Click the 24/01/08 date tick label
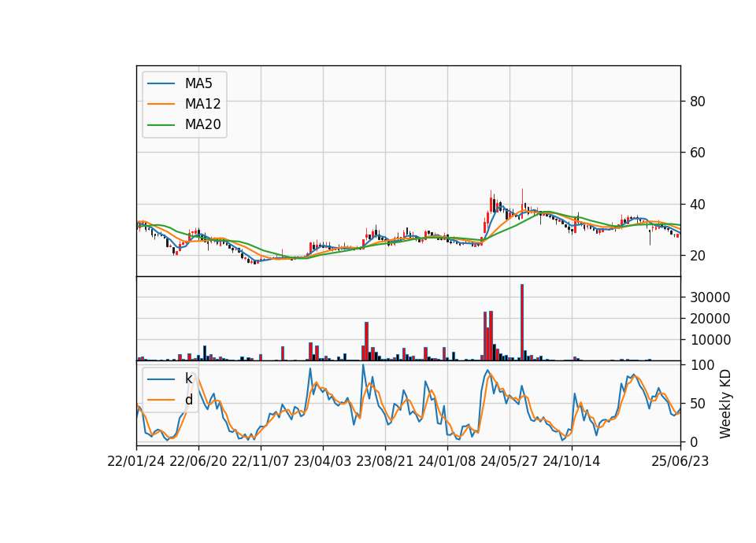This screenshot has height=543, width=756. tap(447, 461)
